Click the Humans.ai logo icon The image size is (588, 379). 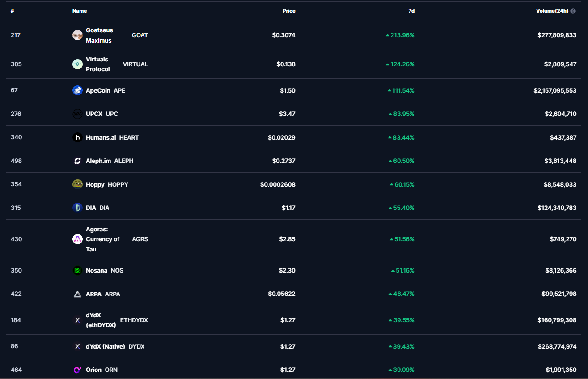click(x=77, y=137)
